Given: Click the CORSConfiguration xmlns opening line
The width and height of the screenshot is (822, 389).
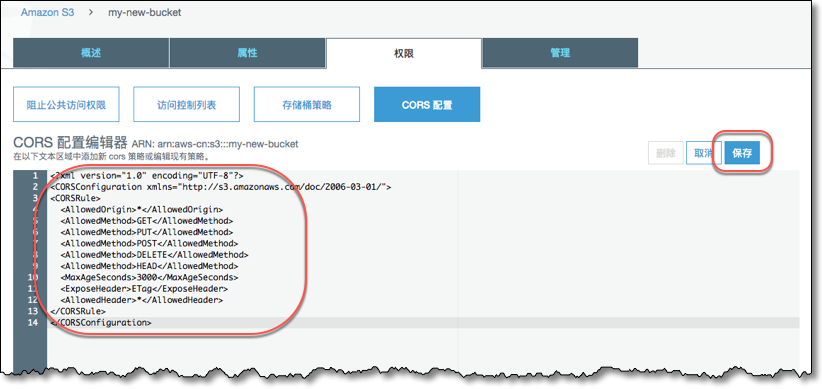Looking at the screenshot, I should 221,187.
